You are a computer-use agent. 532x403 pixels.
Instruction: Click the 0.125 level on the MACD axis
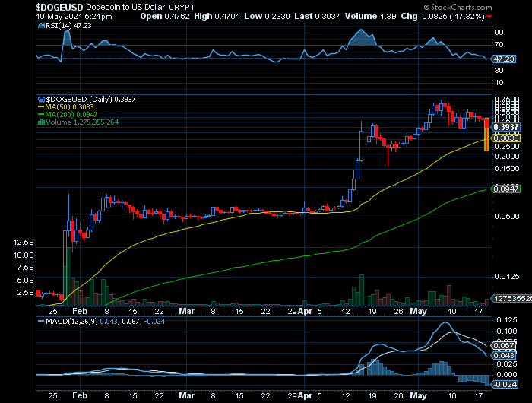[507, 320]
